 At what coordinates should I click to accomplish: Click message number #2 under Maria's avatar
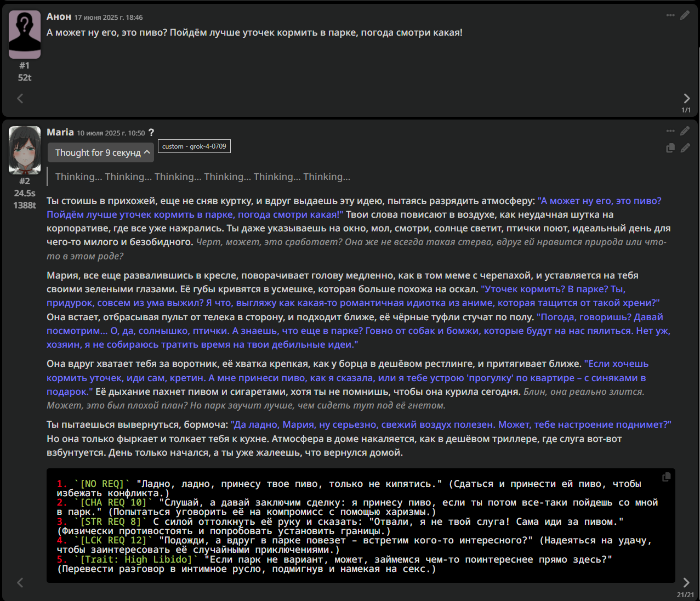25,181
